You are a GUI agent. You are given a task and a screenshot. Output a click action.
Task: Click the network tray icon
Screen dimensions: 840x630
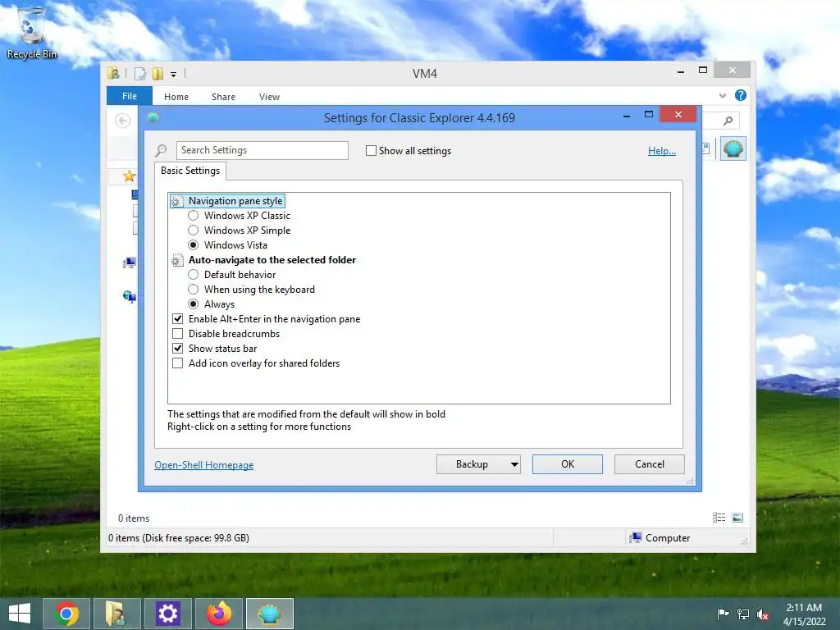[x=742, y=614]
